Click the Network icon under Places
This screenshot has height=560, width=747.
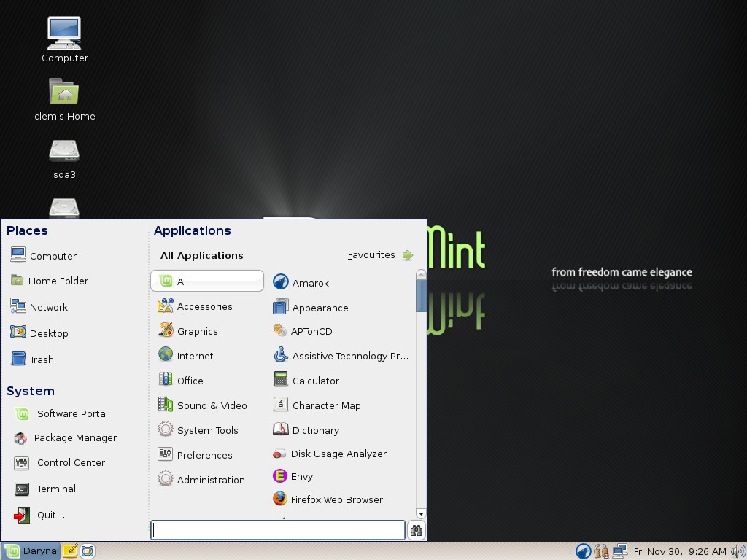tap(18, 306)
